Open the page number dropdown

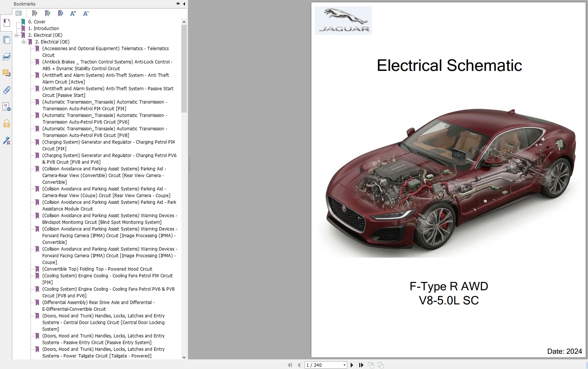(x=344, y=365)
